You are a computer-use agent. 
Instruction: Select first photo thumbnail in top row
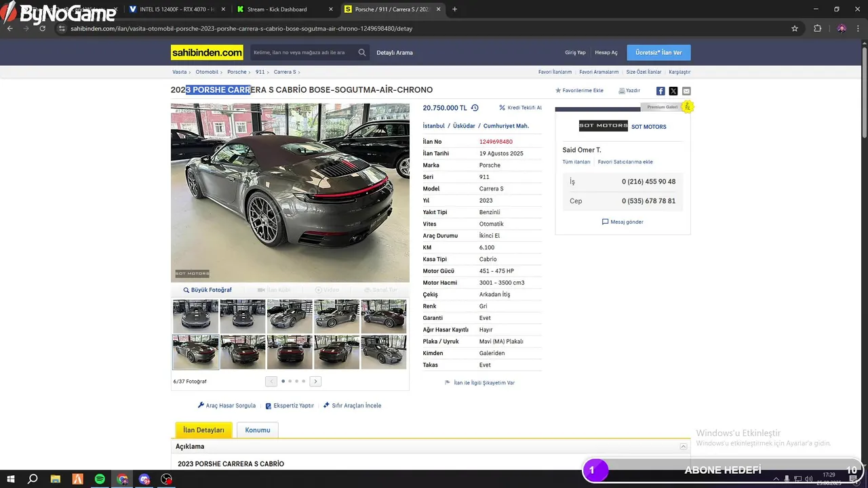[x=195, y=316]
